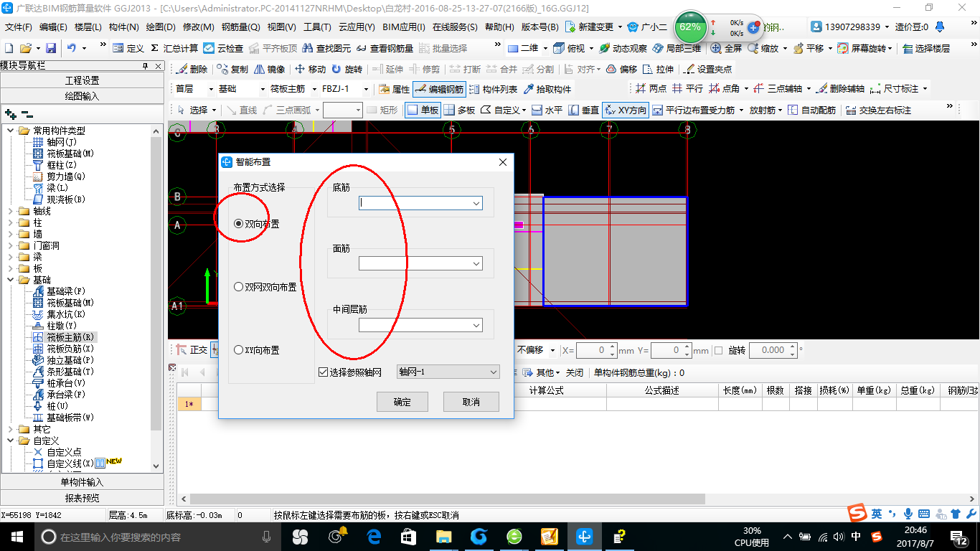The height and width of the screenshot is (551, 980).
Task: Click the 拉伸 stretch tool
Action: 659,69
